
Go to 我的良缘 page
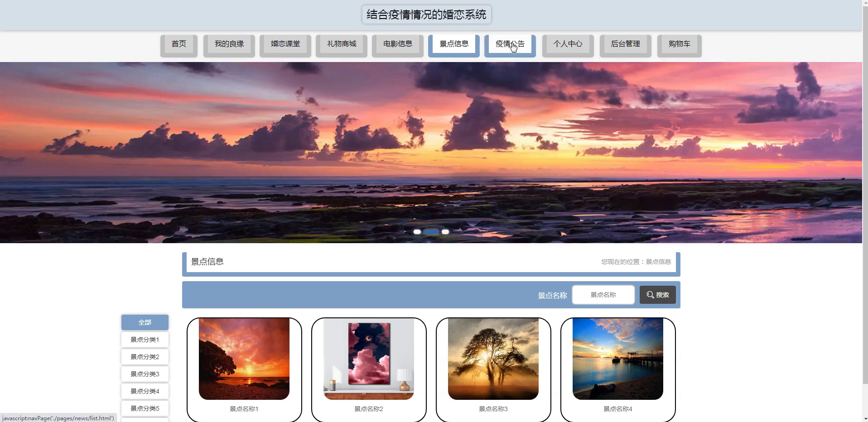[x=229, y=46]
